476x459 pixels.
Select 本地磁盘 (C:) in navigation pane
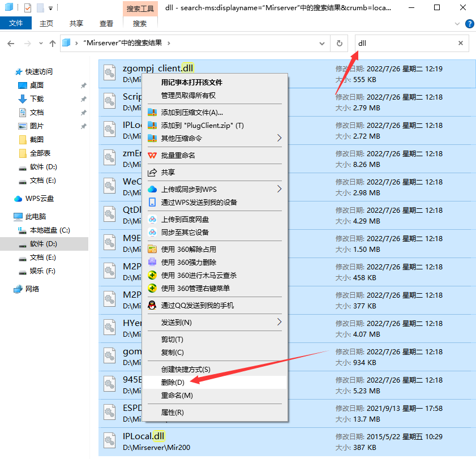(x=50, y=230)
